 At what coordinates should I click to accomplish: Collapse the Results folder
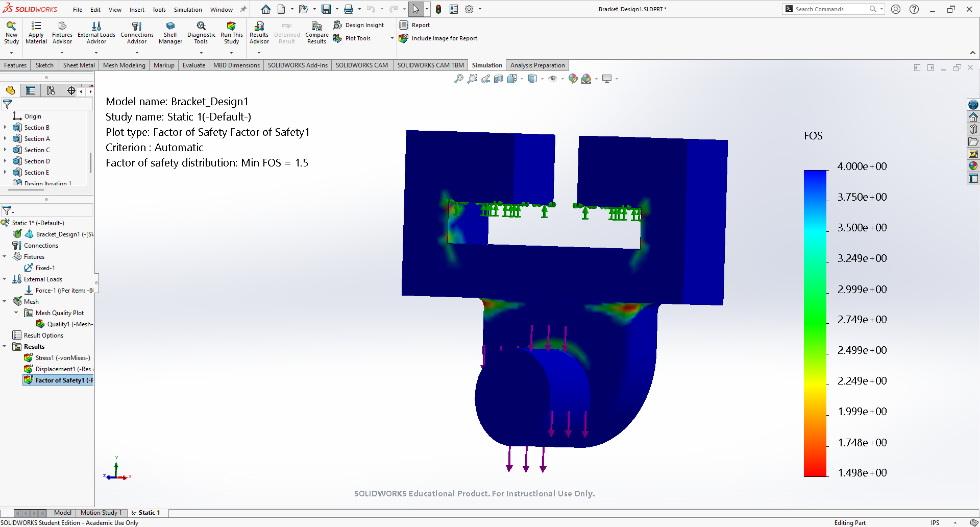[x=5, y=347]
